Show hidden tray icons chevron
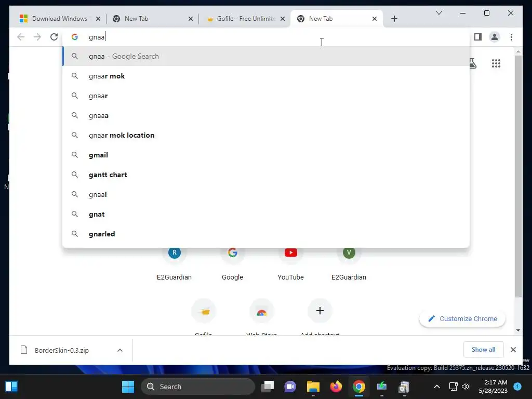 click(436, 387)
